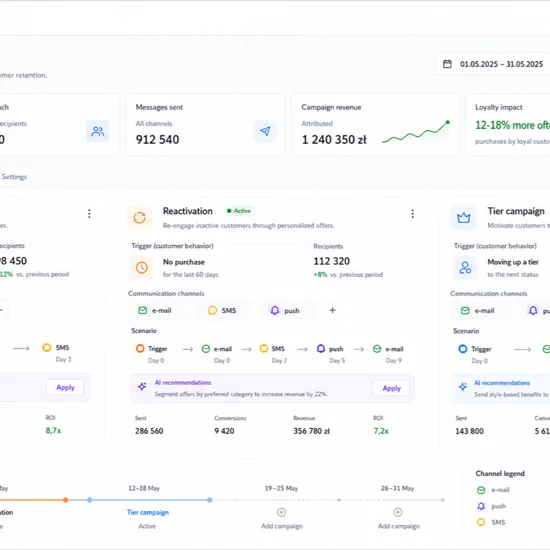Click the e-mail icon in Channel legend
The image size is (550, 550).
[481, 490]
